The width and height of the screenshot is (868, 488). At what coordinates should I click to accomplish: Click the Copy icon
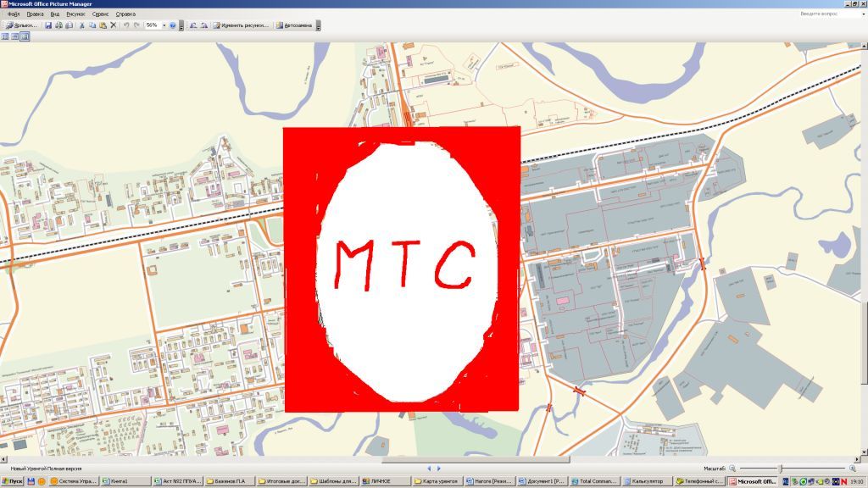click(92, 25)
